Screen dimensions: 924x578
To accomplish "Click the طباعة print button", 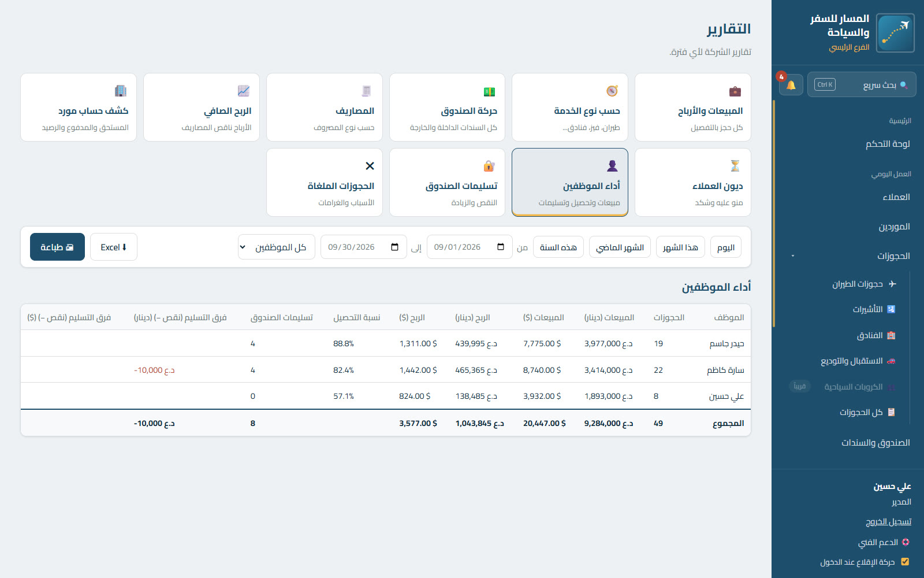I will [57, 247].
